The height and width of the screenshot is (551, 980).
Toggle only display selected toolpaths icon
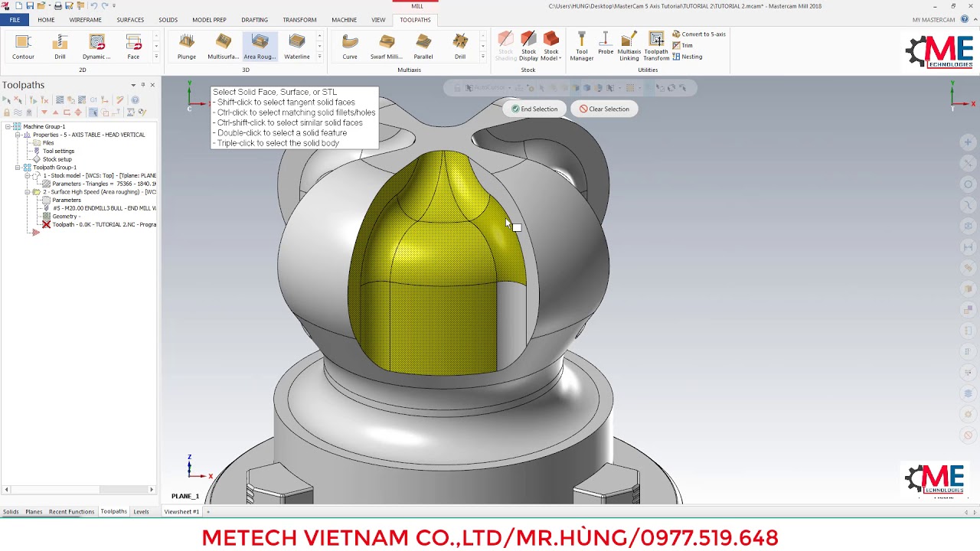point(93,112)
